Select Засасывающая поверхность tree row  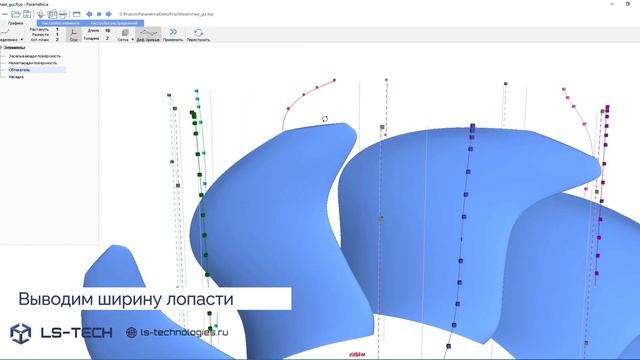35,56
